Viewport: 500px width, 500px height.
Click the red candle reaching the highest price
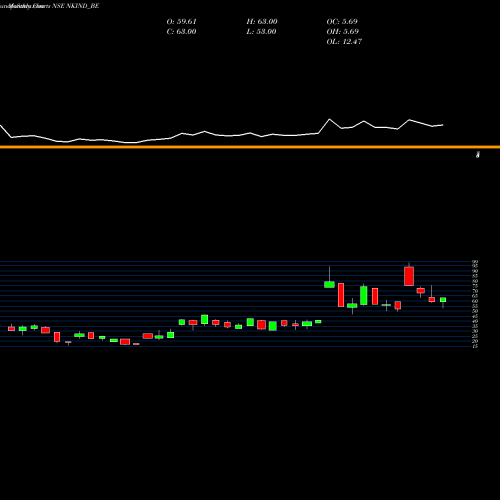[x=409, y=276]
